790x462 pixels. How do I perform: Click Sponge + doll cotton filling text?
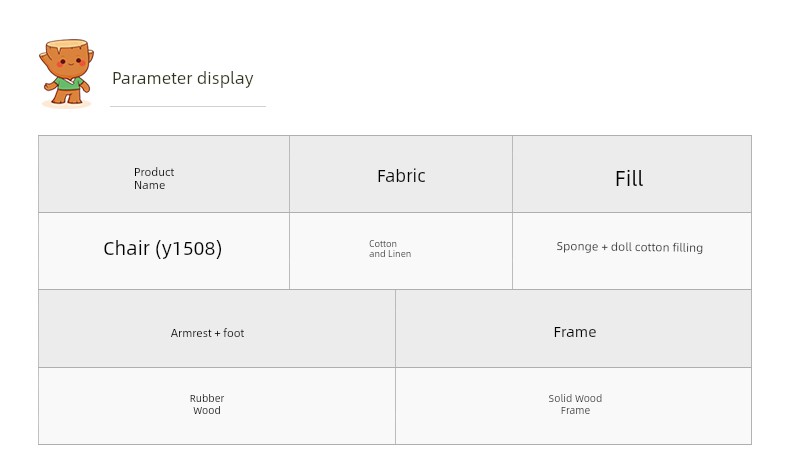[x=629, y=247]
